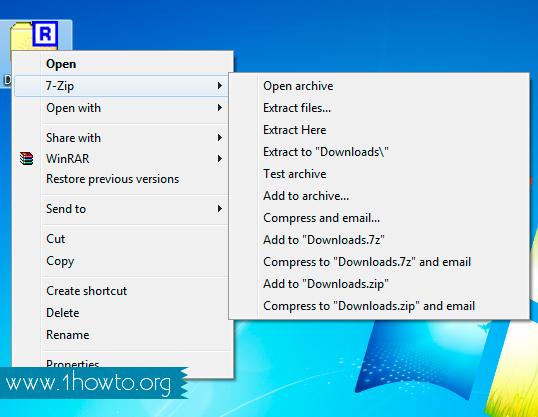Select the 7-Zip menu entry
Viewport: 538px width, 417px height.
click(x=121, y=86)
